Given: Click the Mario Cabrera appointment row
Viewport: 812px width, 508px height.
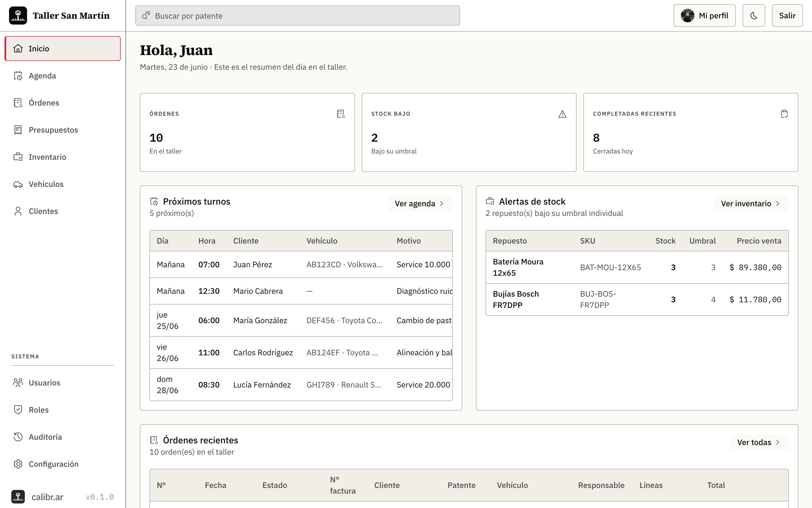Looking at the screenshot, I should click(301, 291).
